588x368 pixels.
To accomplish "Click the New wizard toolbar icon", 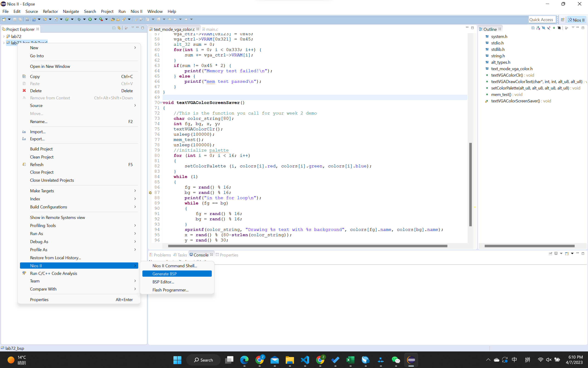I will tap(4, 20).
